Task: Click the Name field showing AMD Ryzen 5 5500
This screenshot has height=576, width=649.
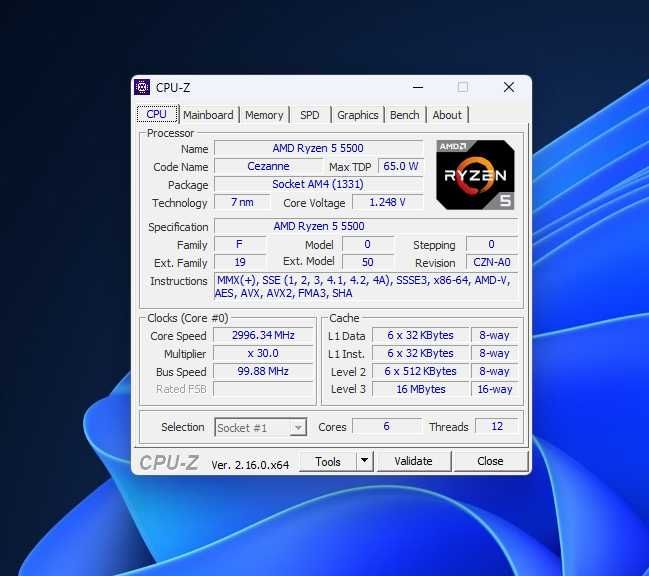Action: pos(318,148)
